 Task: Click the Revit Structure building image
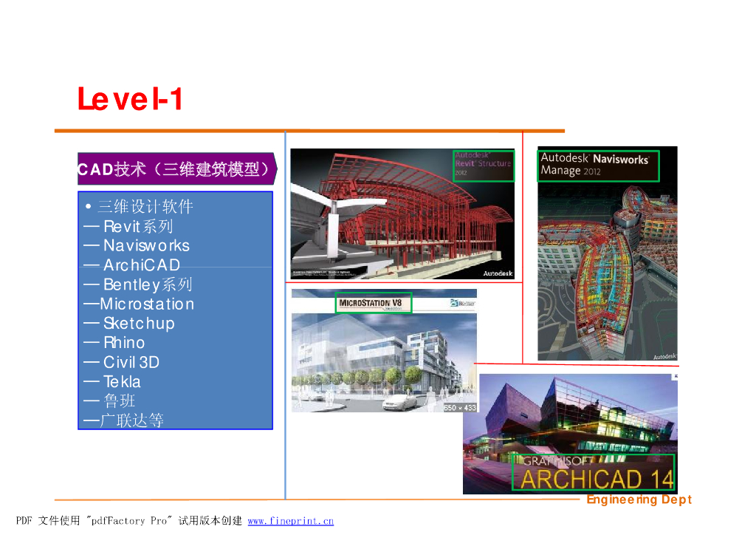tap(402, 214)
